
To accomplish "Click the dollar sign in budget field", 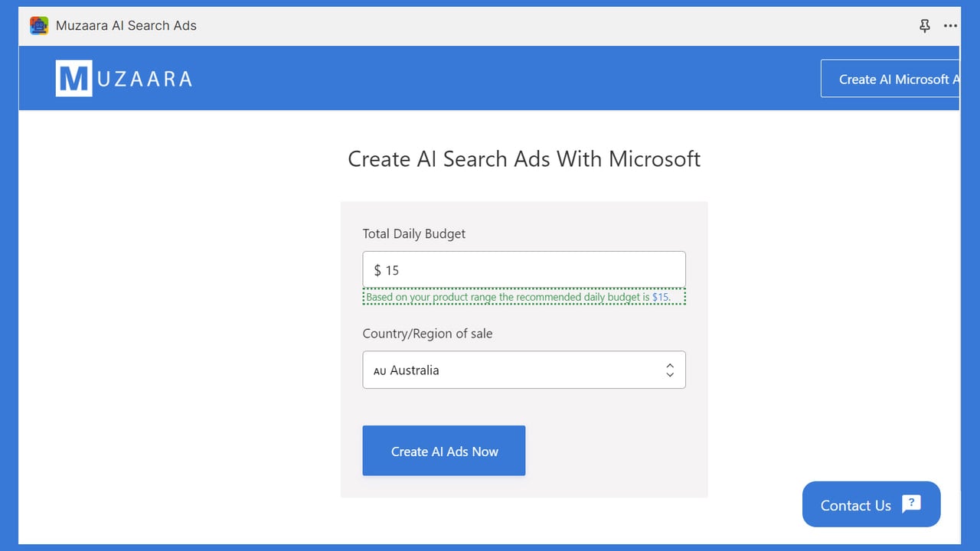I will point(377,270).
